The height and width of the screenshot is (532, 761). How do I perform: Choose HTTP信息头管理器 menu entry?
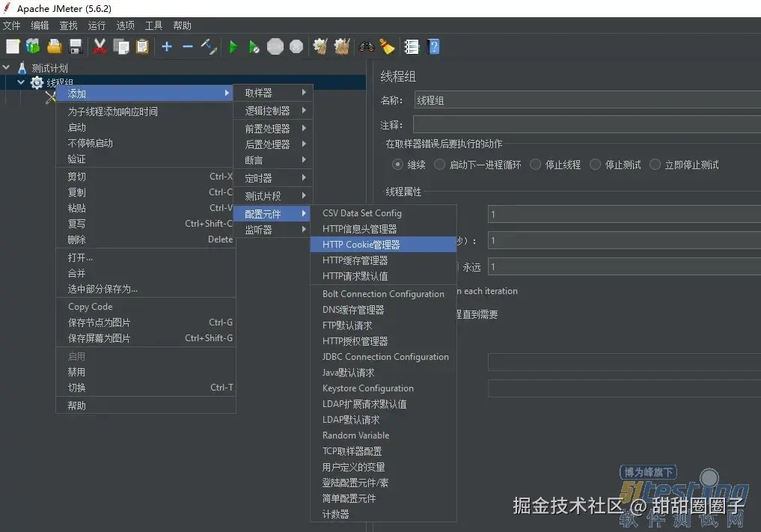383,229
